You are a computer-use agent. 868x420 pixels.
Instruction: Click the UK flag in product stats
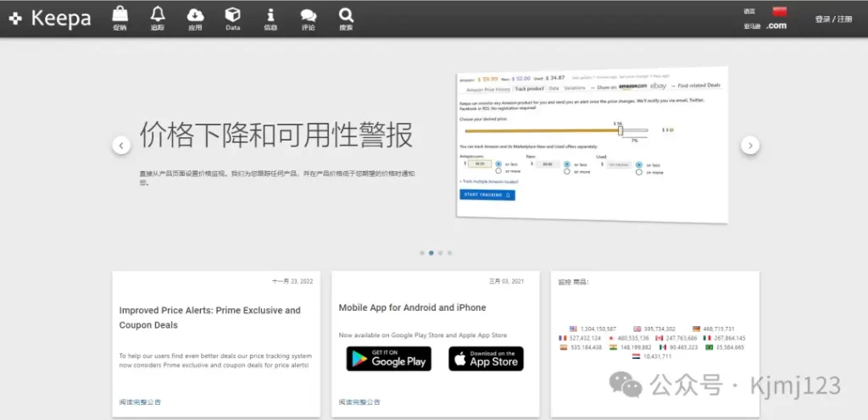pos(637,329)
